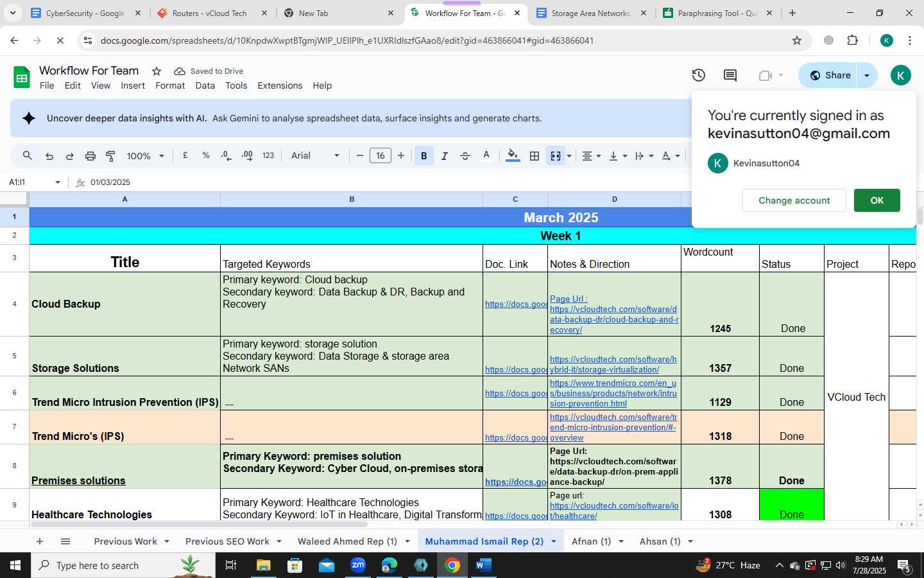Switch to Previous SEO Work sheet tab
The image size is (924, 578).
tap(227, 541)
